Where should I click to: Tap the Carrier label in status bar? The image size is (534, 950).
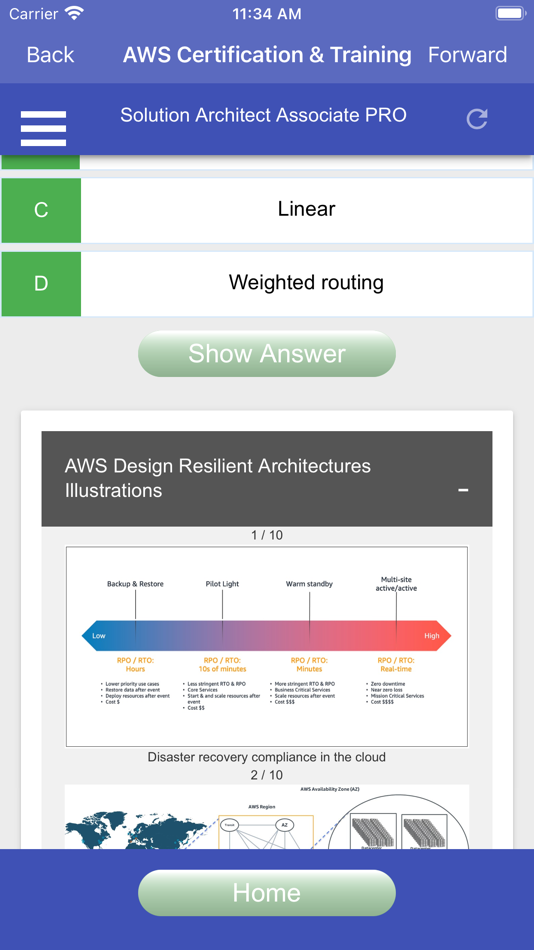tap(34, 13)
